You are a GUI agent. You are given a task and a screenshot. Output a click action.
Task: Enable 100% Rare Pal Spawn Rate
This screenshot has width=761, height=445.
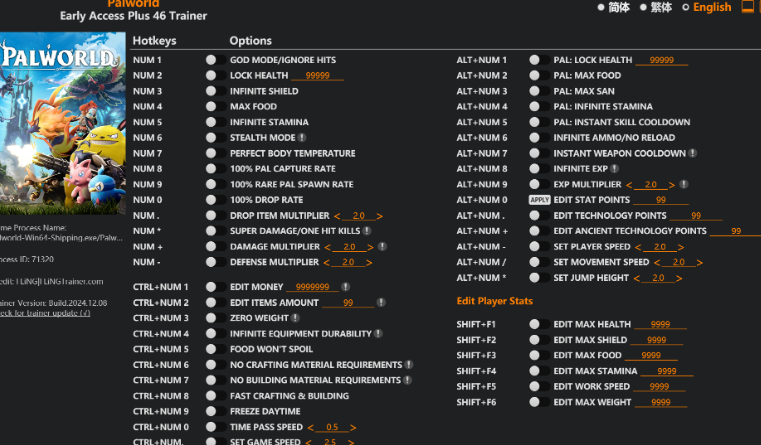(x=215, y=184)
